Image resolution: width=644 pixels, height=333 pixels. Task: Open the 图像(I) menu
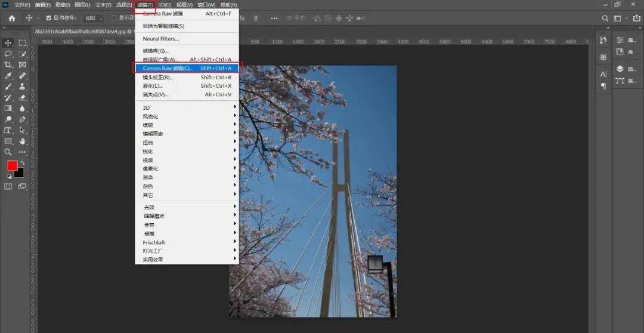click(63, 5)
